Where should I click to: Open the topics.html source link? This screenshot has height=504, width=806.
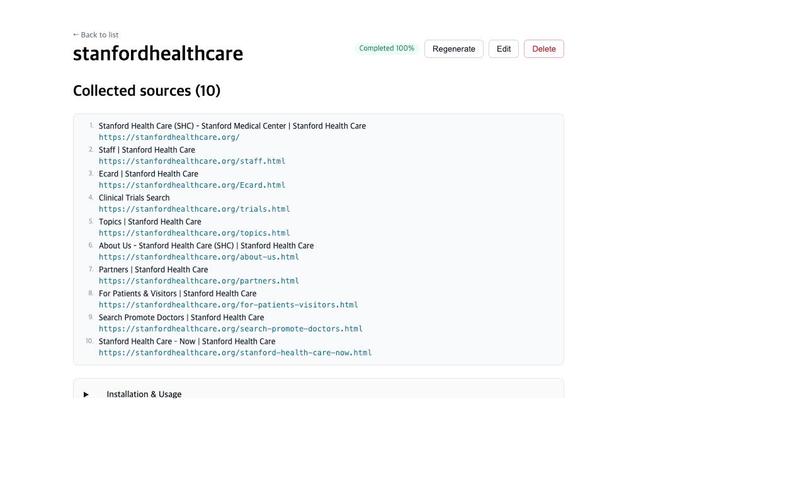click(194, 233)
